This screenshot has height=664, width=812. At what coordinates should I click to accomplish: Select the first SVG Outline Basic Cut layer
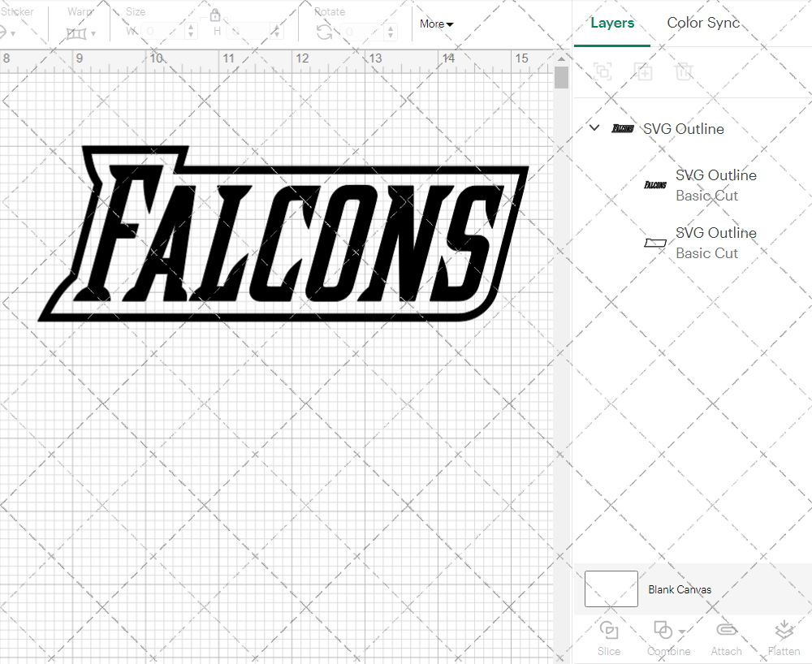tap(715, 185)
